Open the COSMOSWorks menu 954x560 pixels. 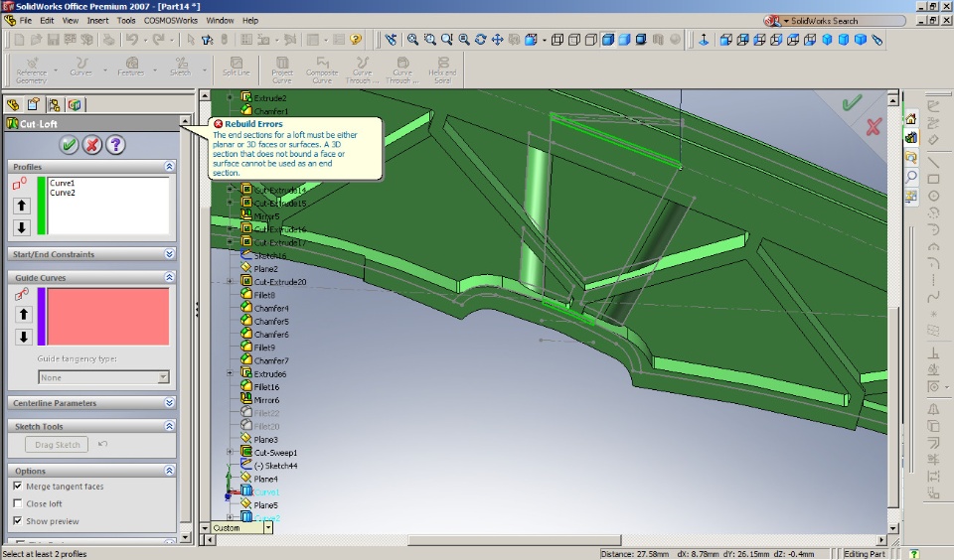(170, 20)
